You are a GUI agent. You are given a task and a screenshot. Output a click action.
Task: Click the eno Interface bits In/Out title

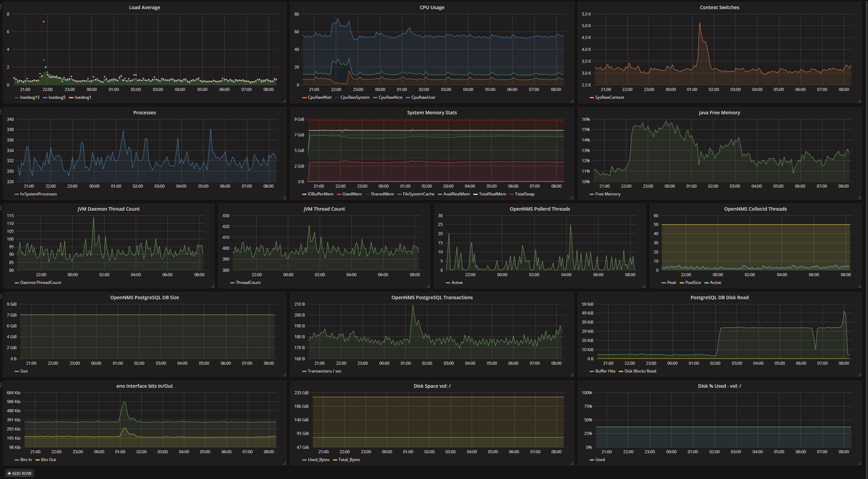[x=145, y=386]
